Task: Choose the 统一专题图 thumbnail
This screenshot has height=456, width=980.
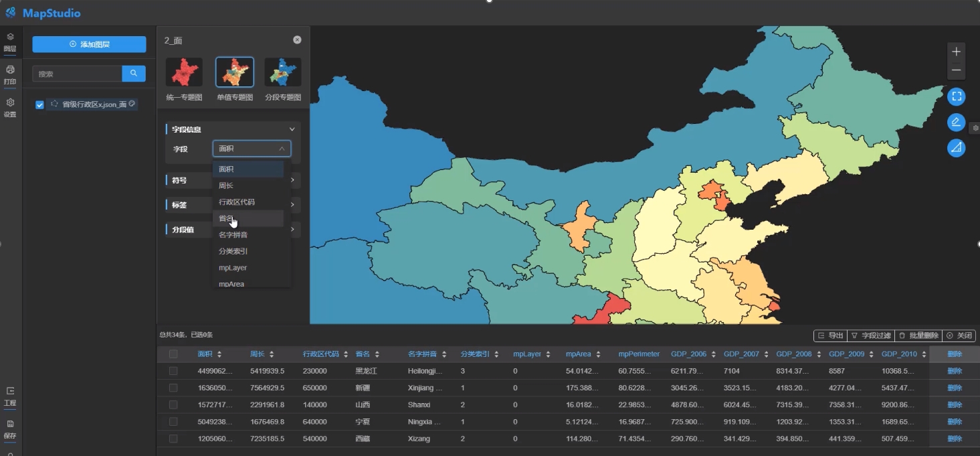Action: pos(184,72)
